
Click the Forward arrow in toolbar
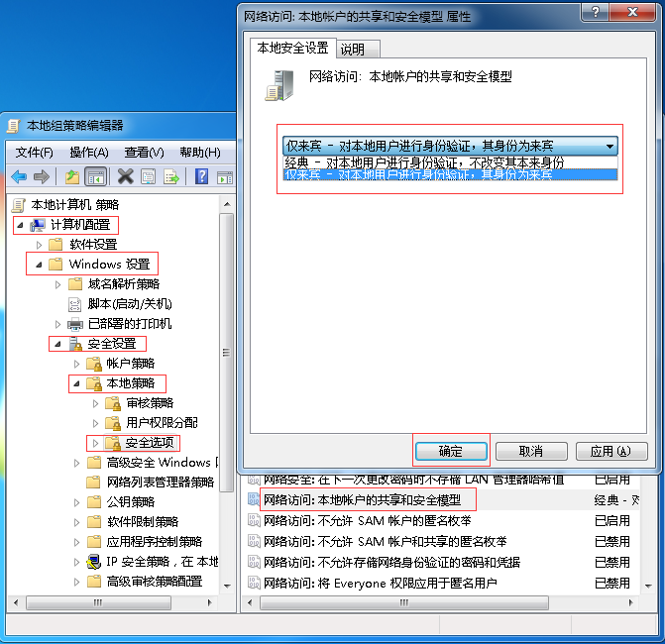tap(42, 176)
